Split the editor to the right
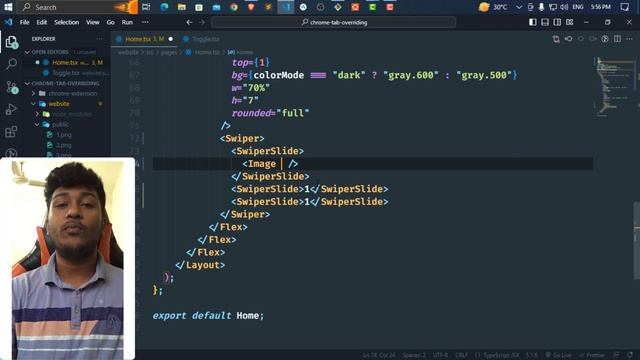Viewport: 640px width, 360px height. click(x=617, y=39)
